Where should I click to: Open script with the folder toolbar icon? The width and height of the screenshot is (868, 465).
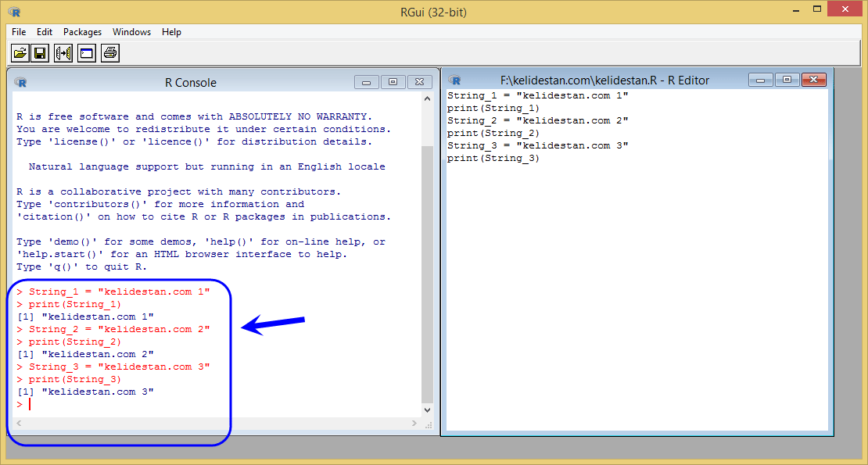click(x=20, y=53)
